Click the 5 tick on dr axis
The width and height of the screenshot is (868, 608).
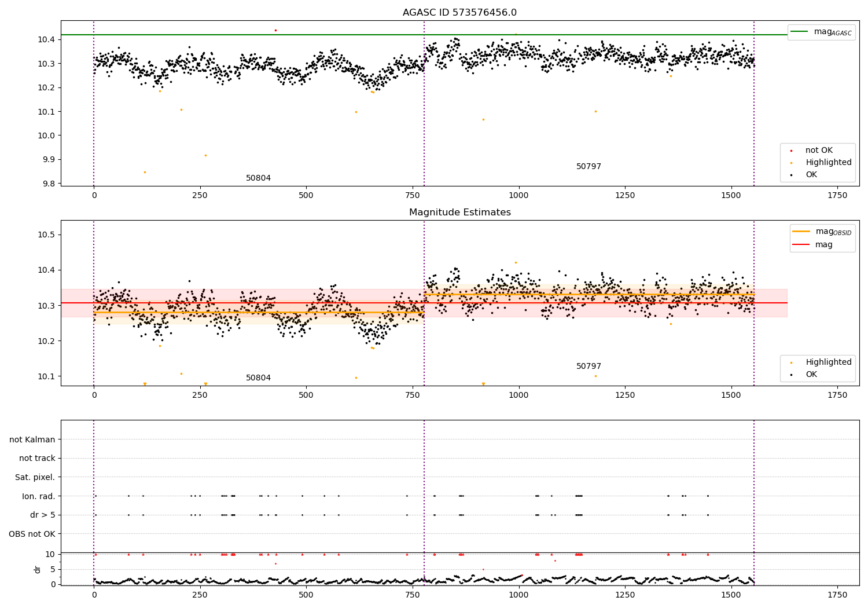53,569
